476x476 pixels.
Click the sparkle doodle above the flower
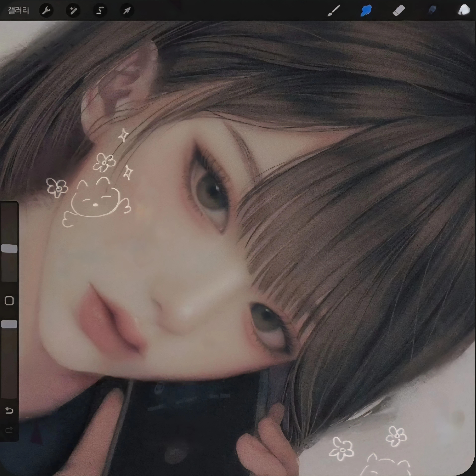[123, 135]
